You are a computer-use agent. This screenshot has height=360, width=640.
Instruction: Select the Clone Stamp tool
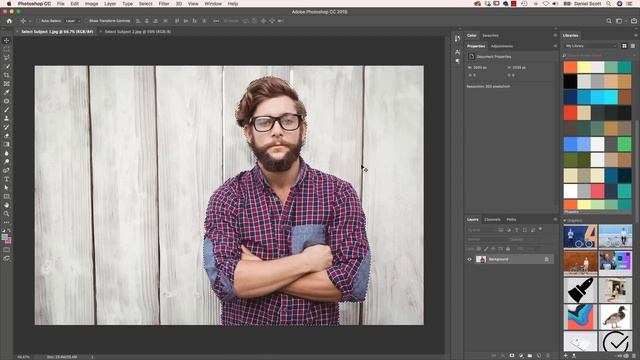(7, 118)
